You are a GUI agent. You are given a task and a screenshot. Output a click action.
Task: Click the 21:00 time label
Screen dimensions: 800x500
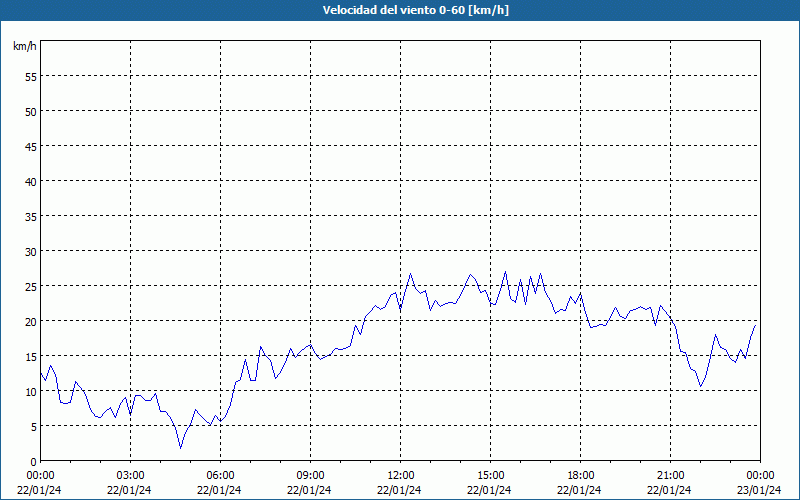[670, 476]
